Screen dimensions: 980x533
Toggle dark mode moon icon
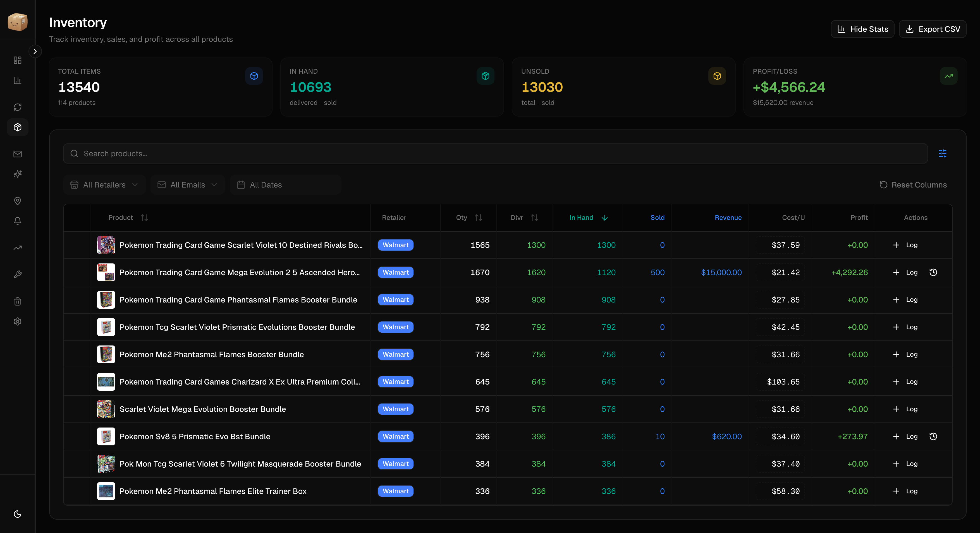coord(18,514)
